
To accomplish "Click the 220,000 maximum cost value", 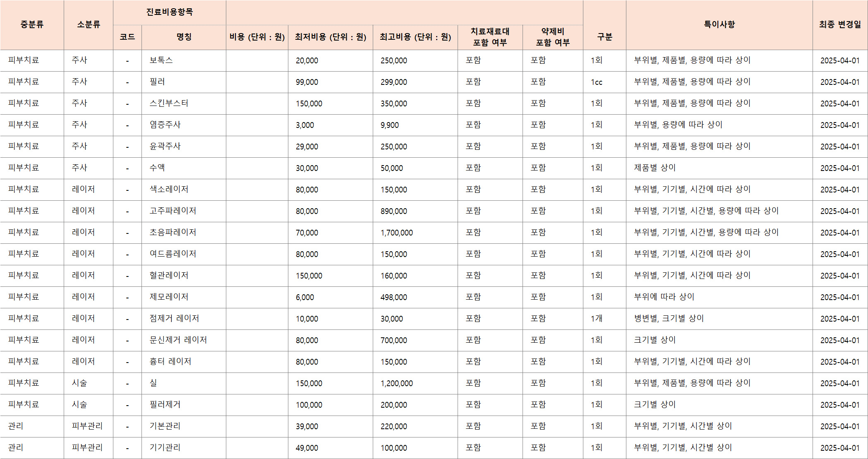I will click(394, 426).
